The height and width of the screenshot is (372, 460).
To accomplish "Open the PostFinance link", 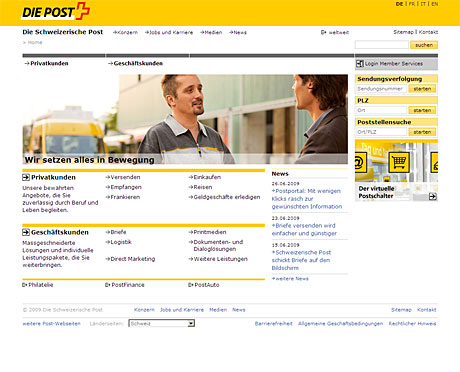I will click(125, 285).
